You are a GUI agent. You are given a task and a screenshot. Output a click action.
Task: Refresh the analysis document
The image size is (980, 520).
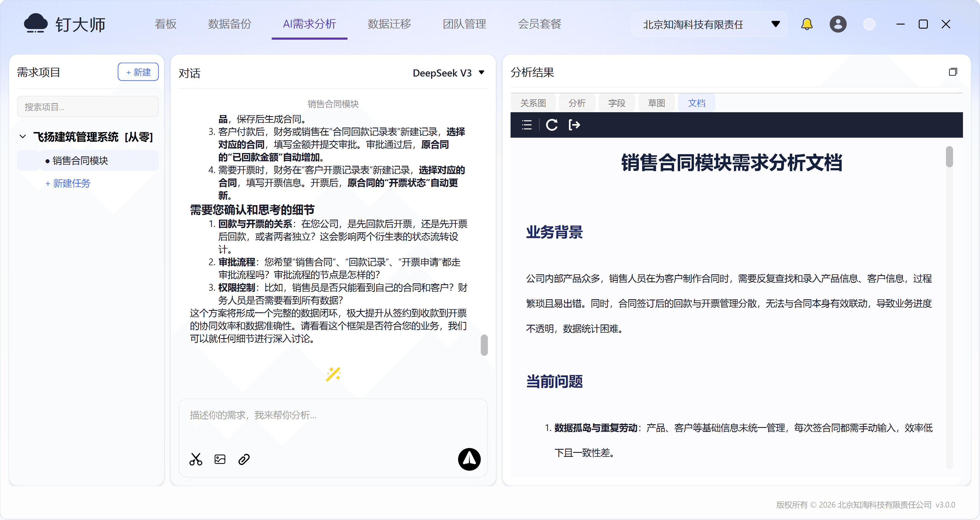click(552, 125)
